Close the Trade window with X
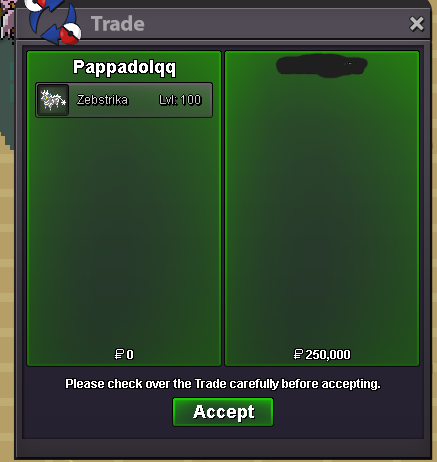Viewport: 437px width, 462px height. 416,24
